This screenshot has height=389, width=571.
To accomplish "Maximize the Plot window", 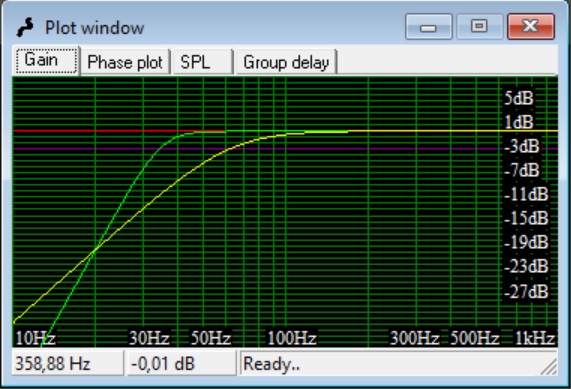I will point(480,26).
